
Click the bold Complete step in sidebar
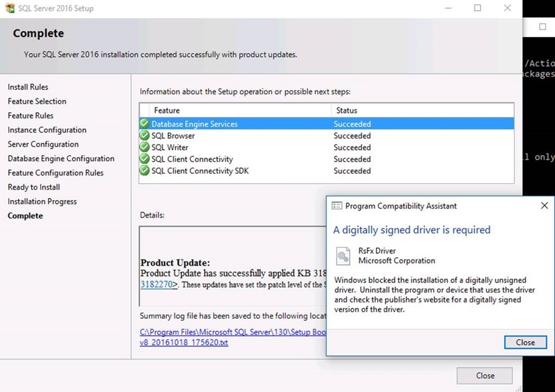[25, 215]
